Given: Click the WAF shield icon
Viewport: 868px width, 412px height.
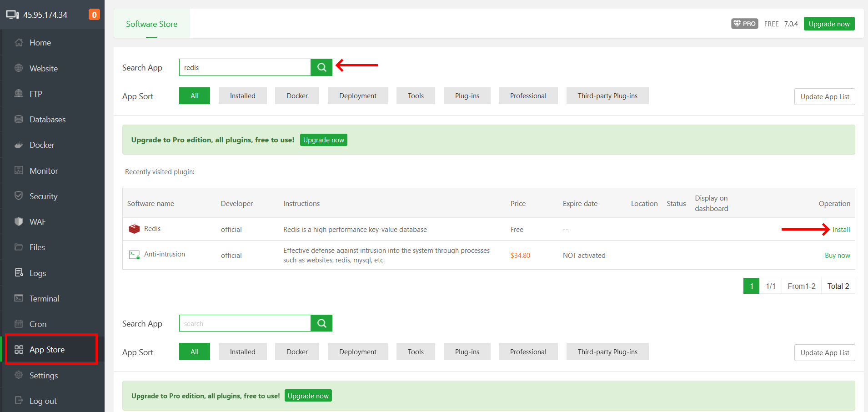Looking at the screenshot, I should (x=19, y=221).
